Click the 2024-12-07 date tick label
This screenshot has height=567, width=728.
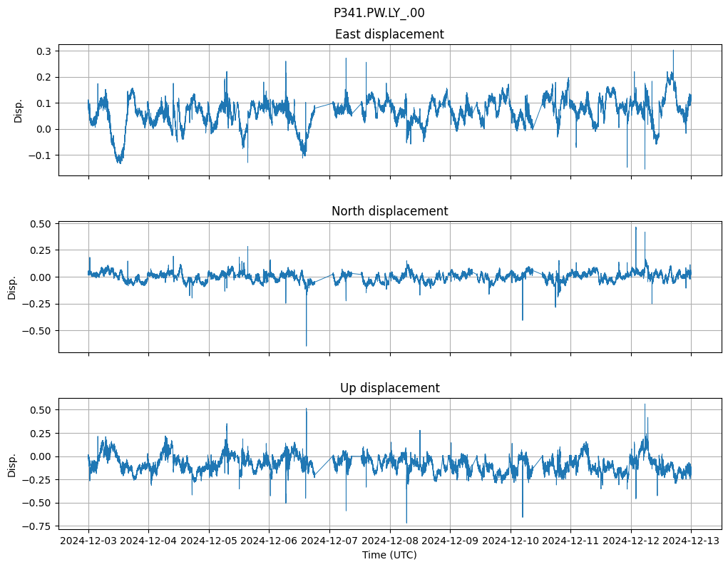point(329,541)
